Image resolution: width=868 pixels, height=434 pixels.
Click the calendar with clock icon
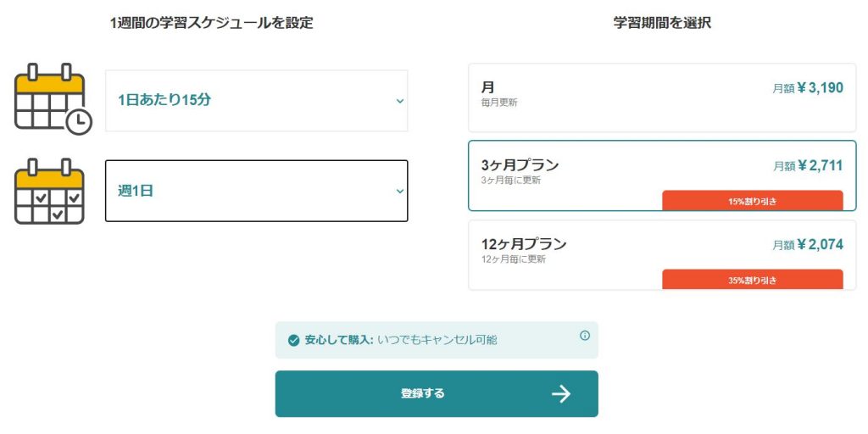pos(53,100)
